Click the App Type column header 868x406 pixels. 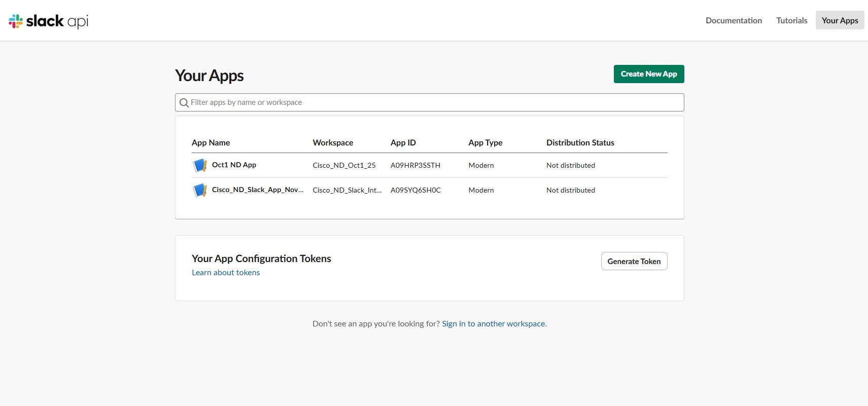(485, 143)
